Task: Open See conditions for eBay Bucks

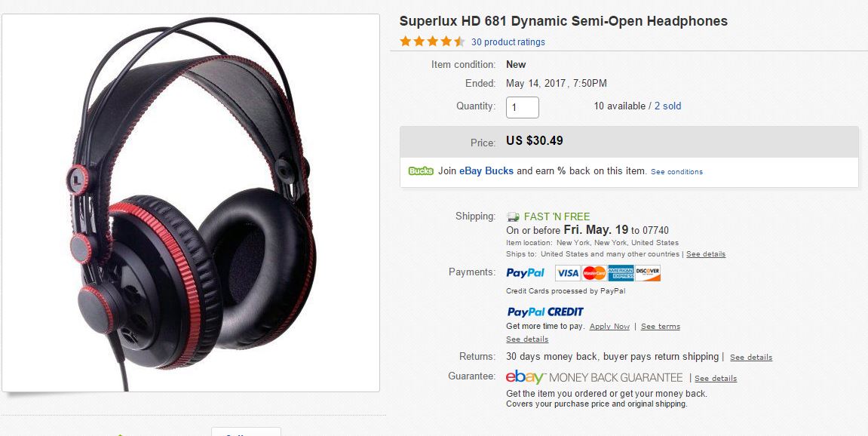Action: click(x=676, y=172)
